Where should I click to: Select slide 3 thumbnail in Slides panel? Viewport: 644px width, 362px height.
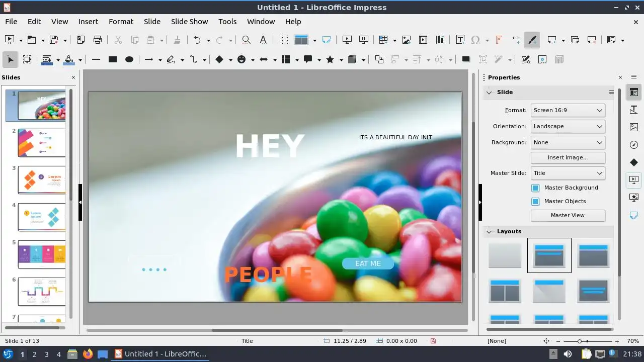pyautogui.click(x=42, y=179)
